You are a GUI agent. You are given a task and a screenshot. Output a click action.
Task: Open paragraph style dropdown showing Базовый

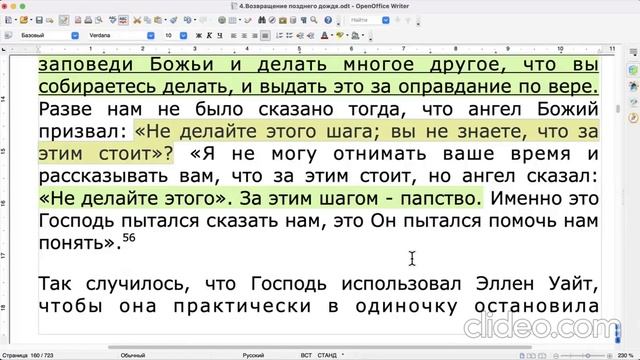pos(75,36)
